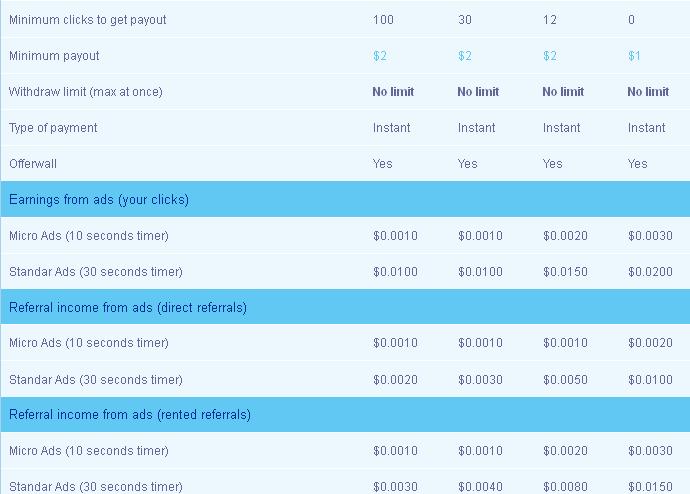Viewport: 690px width, 494px height.
Task: Click the last 'Instant' payment value
Action: [646, 128]
